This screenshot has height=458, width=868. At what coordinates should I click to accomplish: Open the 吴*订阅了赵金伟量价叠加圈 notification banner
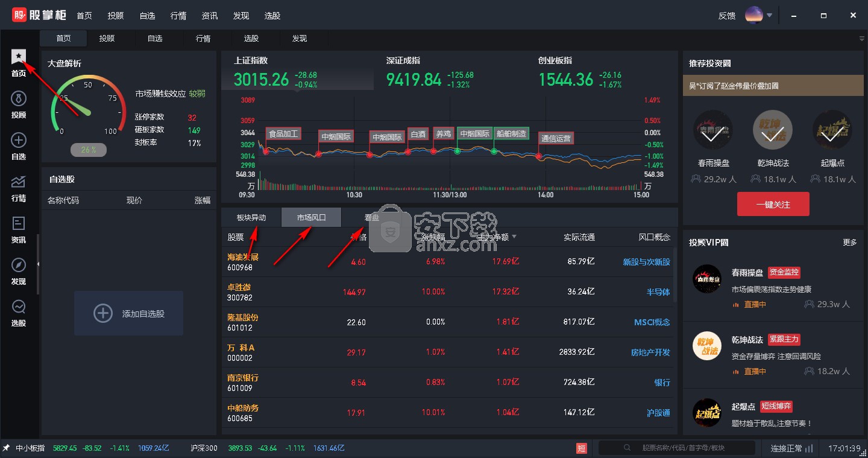pos(773,86)
